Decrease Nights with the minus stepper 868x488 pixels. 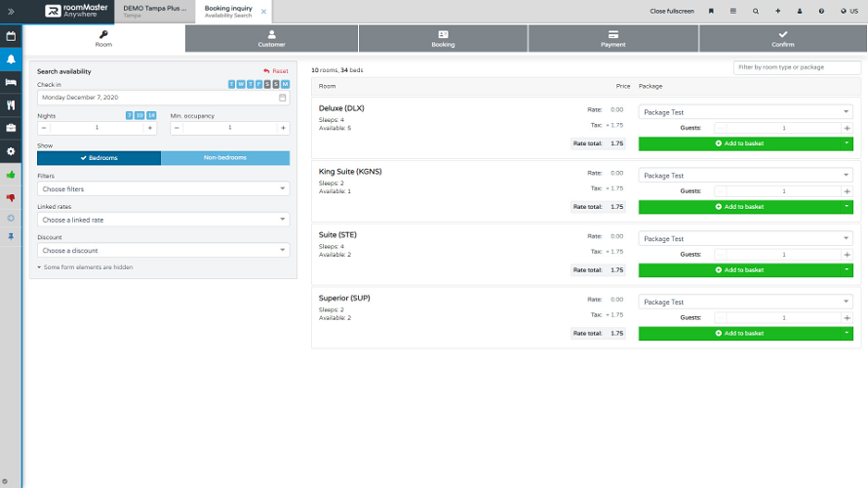pyautogui.click(x=44, y=128)
